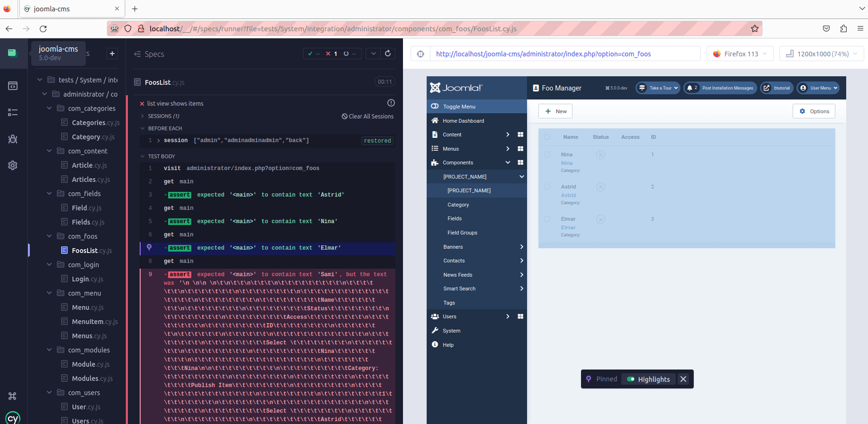Create new spec with plus button
Viewport: 868px width, 424px height.
[x=112, y=54]
